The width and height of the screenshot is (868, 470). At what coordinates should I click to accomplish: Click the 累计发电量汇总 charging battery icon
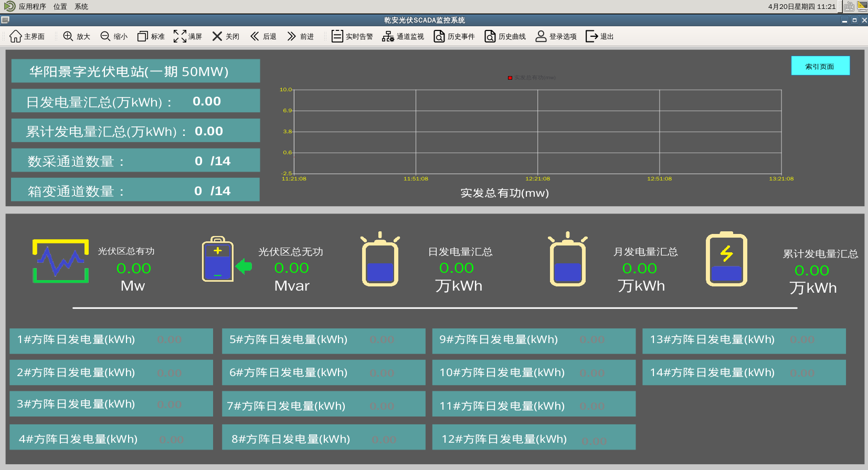[x=726, y=259]
